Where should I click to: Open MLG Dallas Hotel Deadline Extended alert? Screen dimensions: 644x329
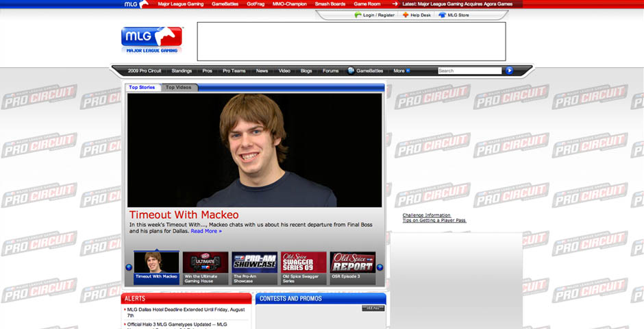coord(186,313)
